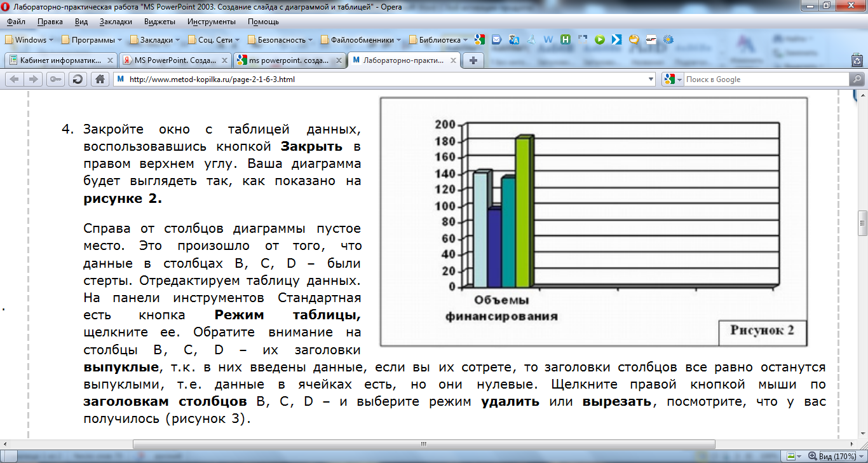Expand the Библиотека bookmarks folder
This screenshot has width=868, height=463.
click(x=438, y=39)
